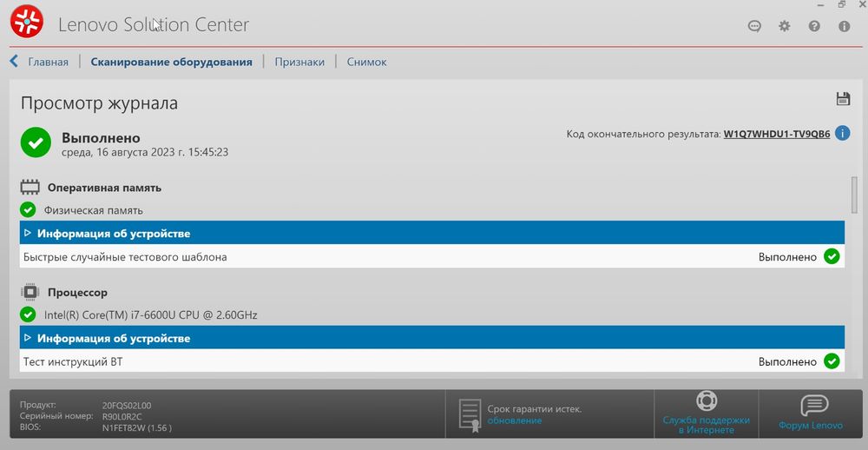
Task: Open Служба поддержки в Интернете link
Action: (x=707, y=425)
